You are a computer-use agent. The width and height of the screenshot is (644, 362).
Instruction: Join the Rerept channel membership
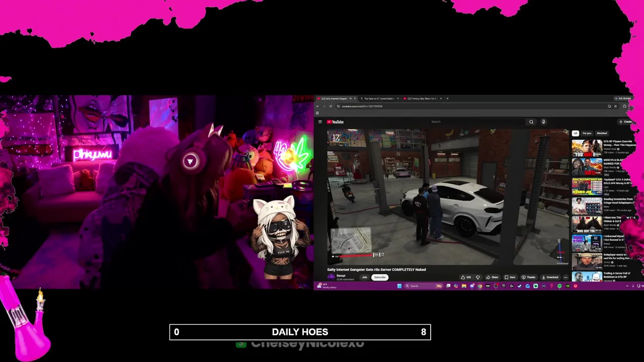pos(365,277)
